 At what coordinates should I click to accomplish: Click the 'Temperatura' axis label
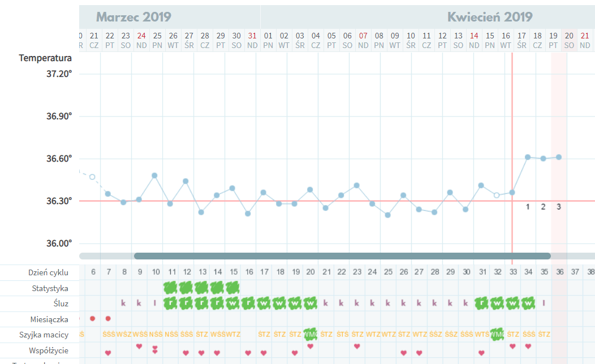[x=45, y=58]
